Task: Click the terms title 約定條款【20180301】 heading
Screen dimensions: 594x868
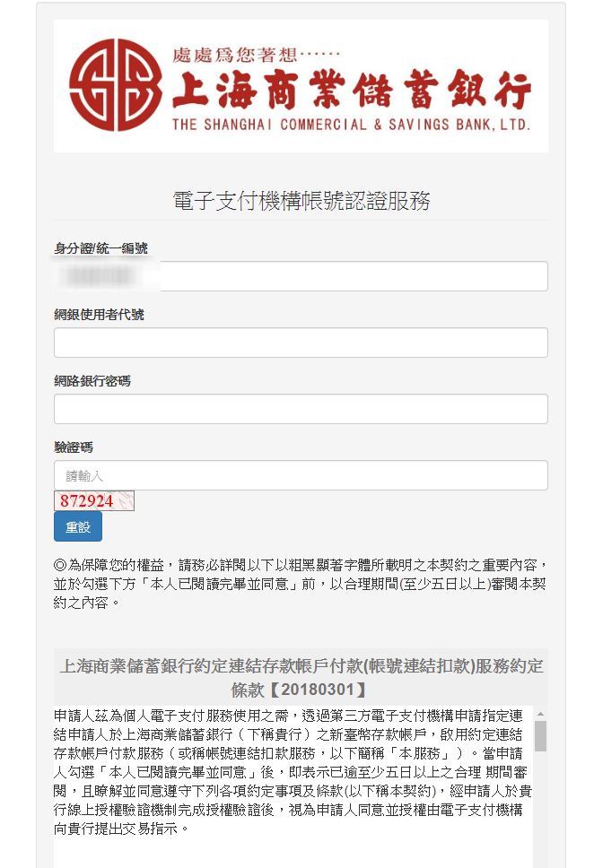Action: tap(301, 678)
